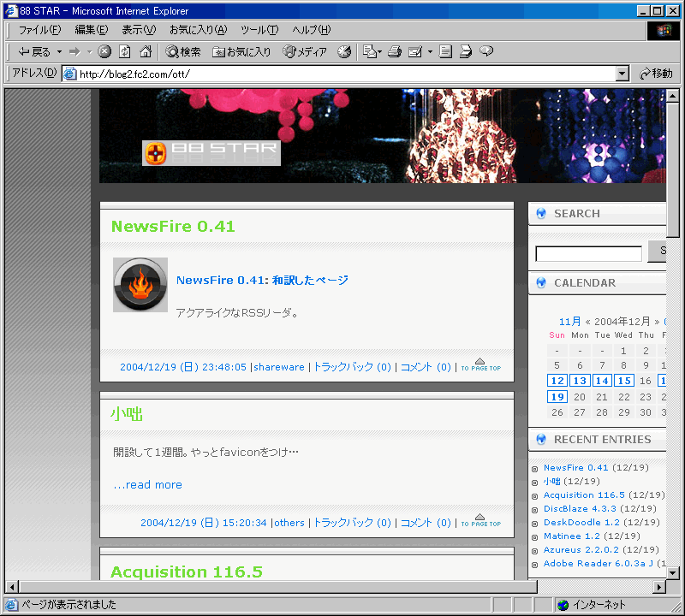Open the お気に入り(A) menu
Image resolution: width=685 pixels, height=616 pixels.
pos(199,30)
